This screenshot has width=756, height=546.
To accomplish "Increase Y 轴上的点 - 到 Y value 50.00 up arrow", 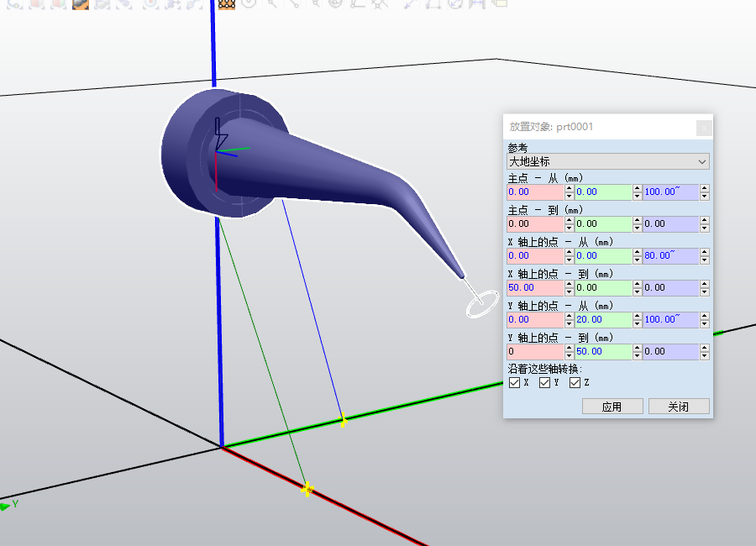I will [x=638, y=348].
